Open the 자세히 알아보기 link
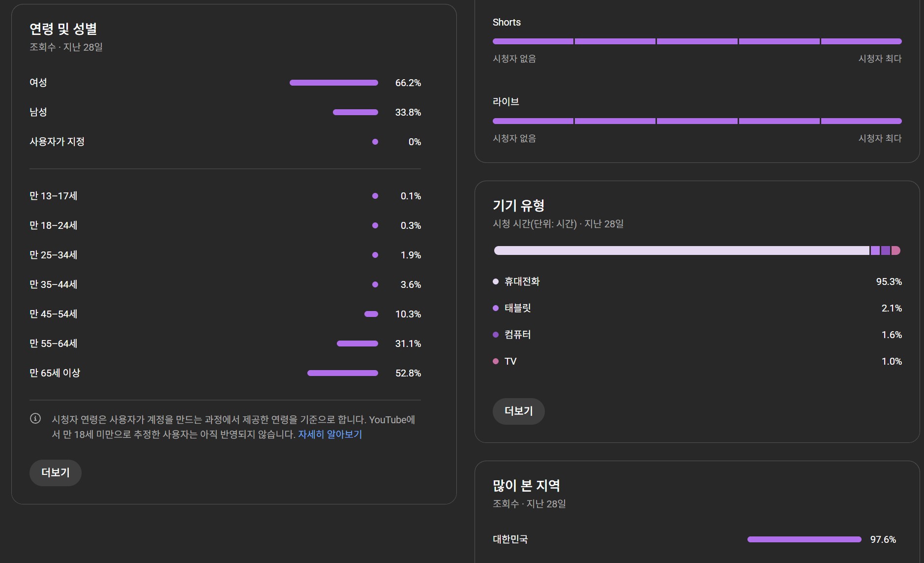Image resolution: width=924 pixels, height=563 pixels. click(x=330, y=435)
